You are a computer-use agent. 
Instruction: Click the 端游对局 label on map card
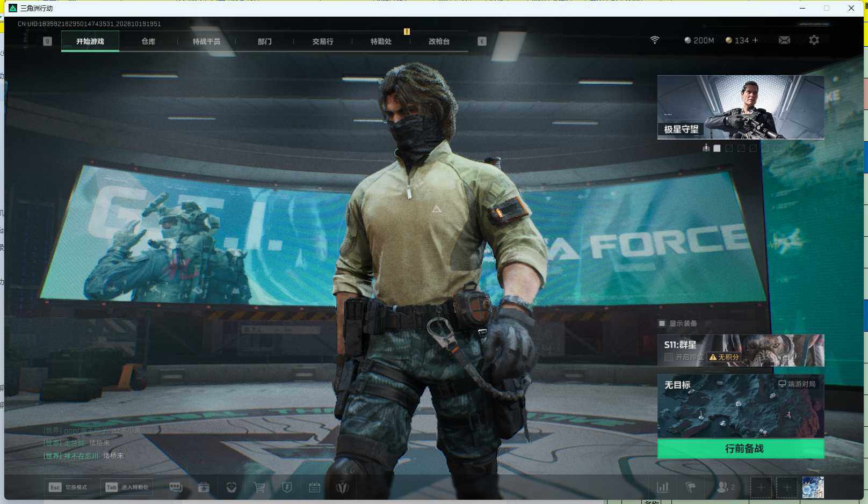[797, 384]
